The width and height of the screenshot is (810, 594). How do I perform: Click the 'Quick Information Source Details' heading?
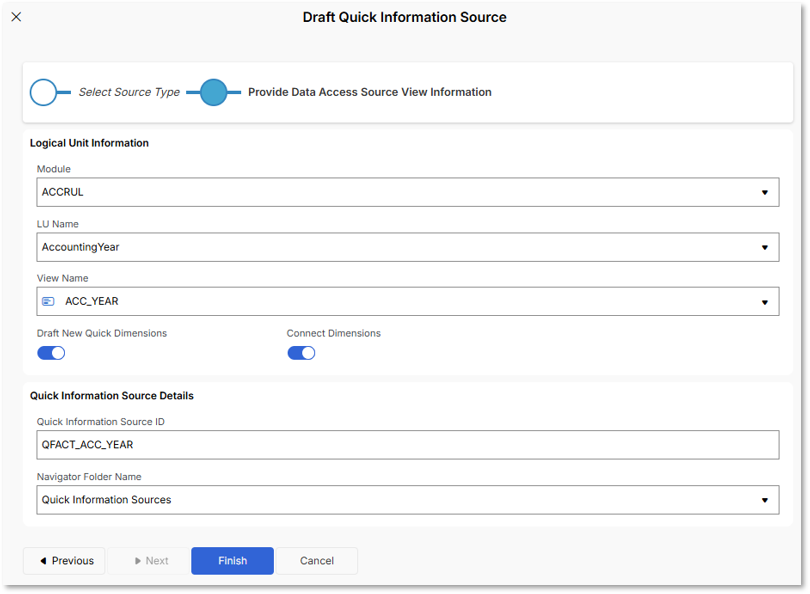pyautogui.click(x=112, y=396)
